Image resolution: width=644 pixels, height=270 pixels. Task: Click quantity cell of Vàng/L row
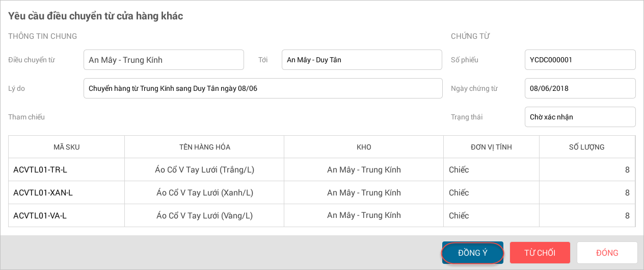click(586, 215)
